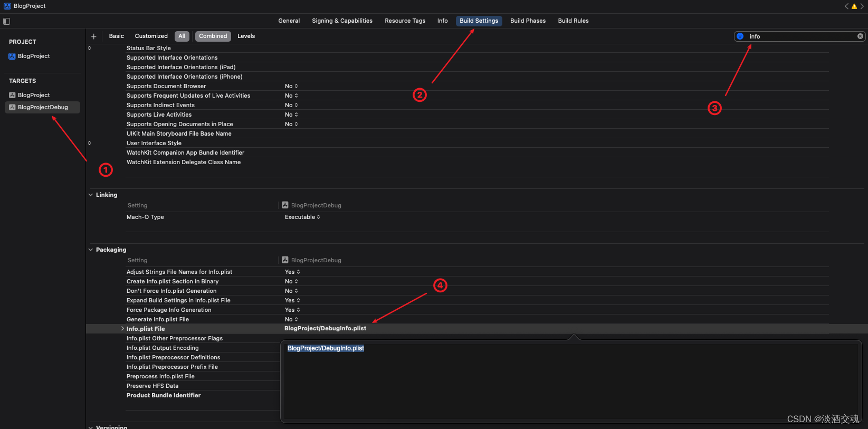Open the Build Rules tab

coord(573,21)
